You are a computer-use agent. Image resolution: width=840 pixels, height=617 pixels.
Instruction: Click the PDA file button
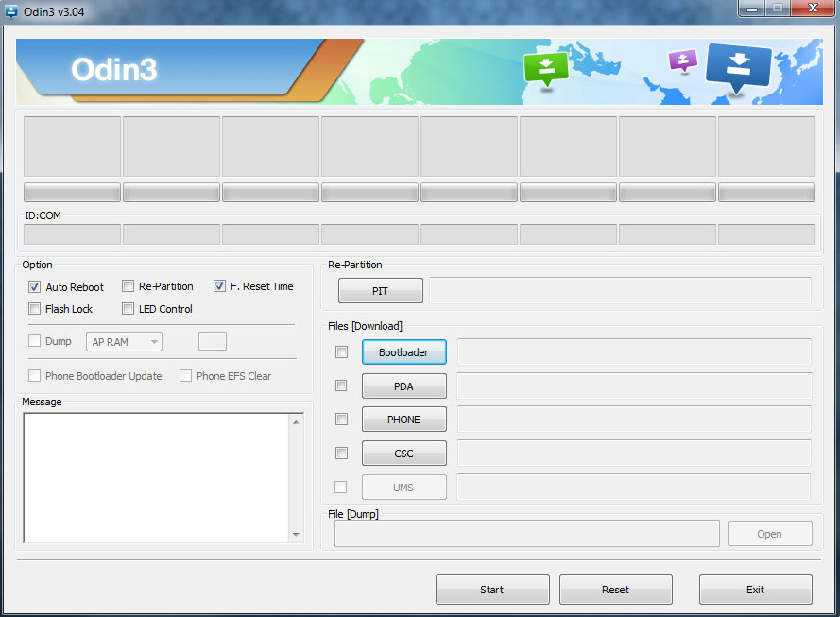(x=403, y=386)
